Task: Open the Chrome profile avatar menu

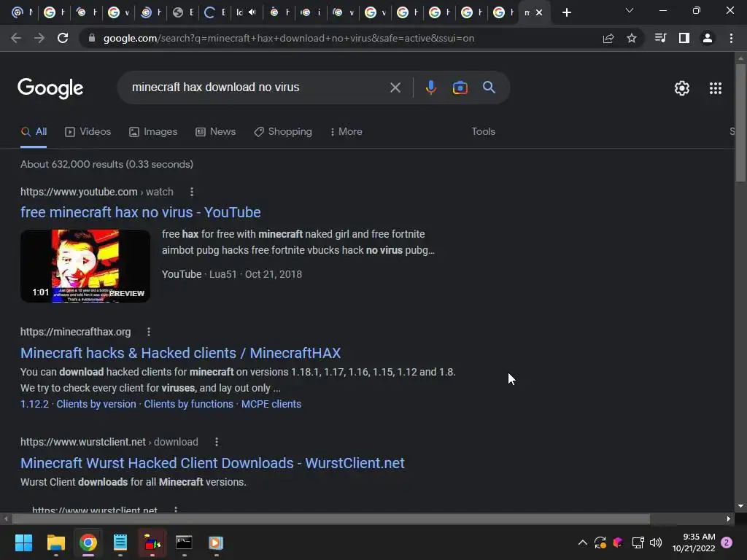Action: (x=708, y=38)
